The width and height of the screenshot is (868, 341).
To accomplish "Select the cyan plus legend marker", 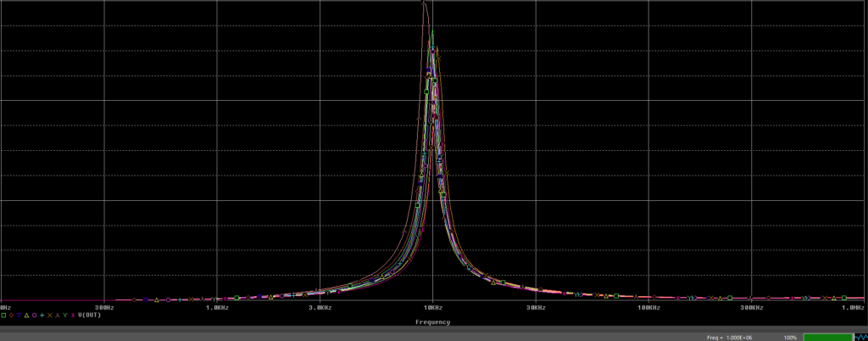I will (42, 315).
